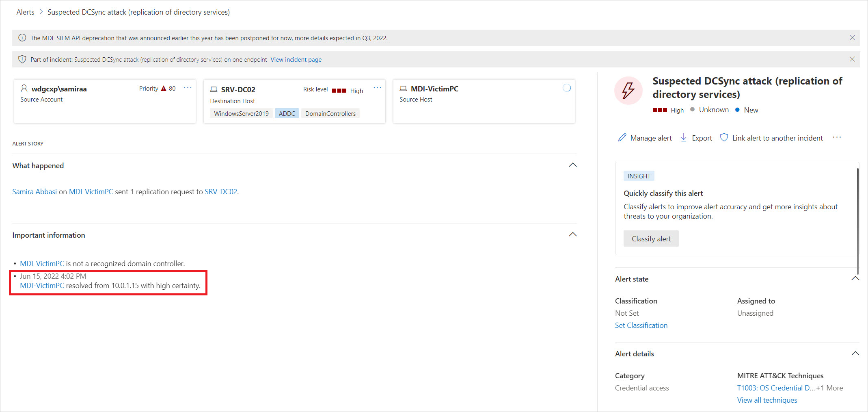
Task: Click the DCSync alert lightning bolt icon
Action: 628,90
